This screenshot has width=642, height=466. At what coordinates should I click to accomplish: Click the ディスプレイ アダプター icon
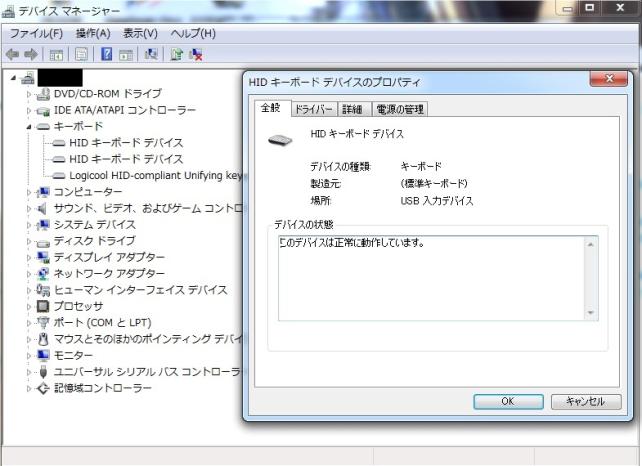[x=43, y=257]
